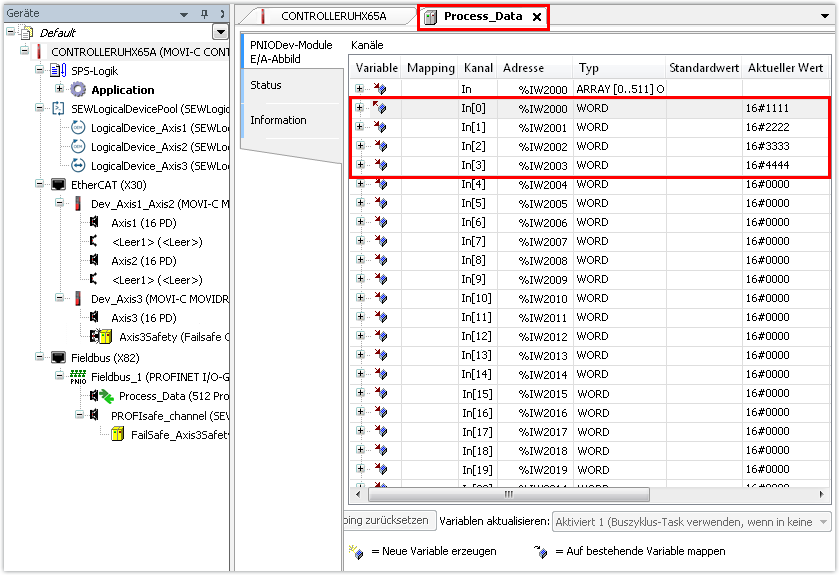Viewport: 839px width, 575px height.
Task: Close the Process_Data tab
Action: (536, 17)
